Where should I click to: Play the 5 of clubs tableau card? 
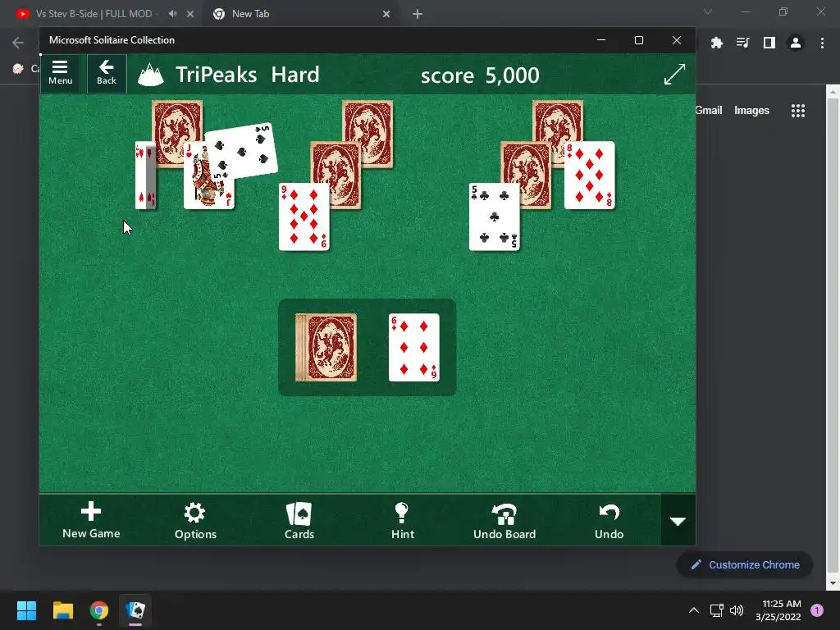494,217
